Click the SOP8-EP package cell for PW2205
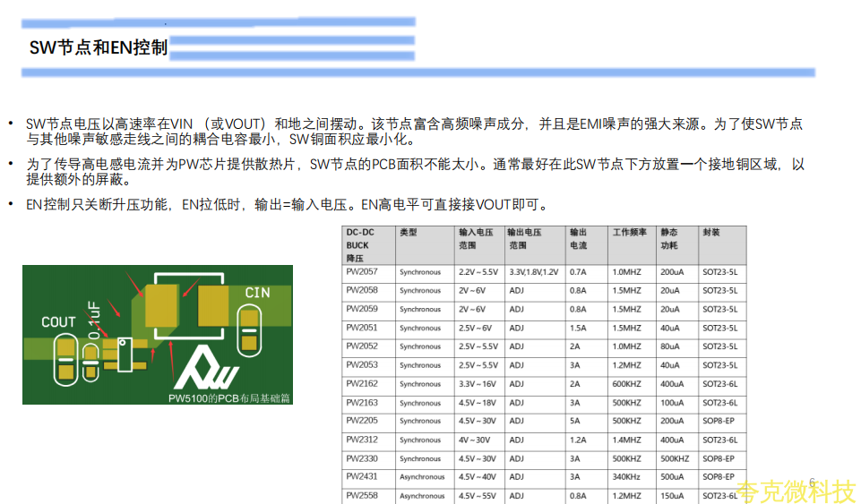The height and width of the screenshot is (504, 861). 719,421
